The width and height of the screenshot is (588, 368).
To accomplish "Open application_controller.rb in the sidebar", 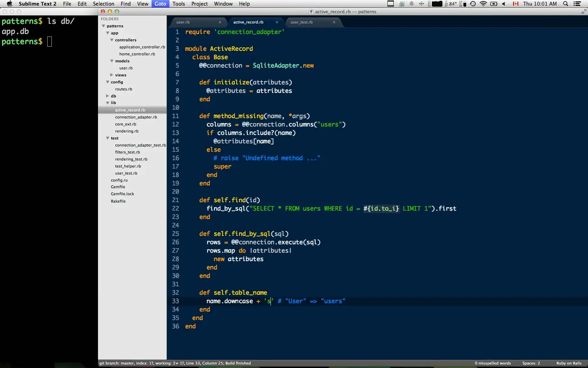I will (142, 47).
